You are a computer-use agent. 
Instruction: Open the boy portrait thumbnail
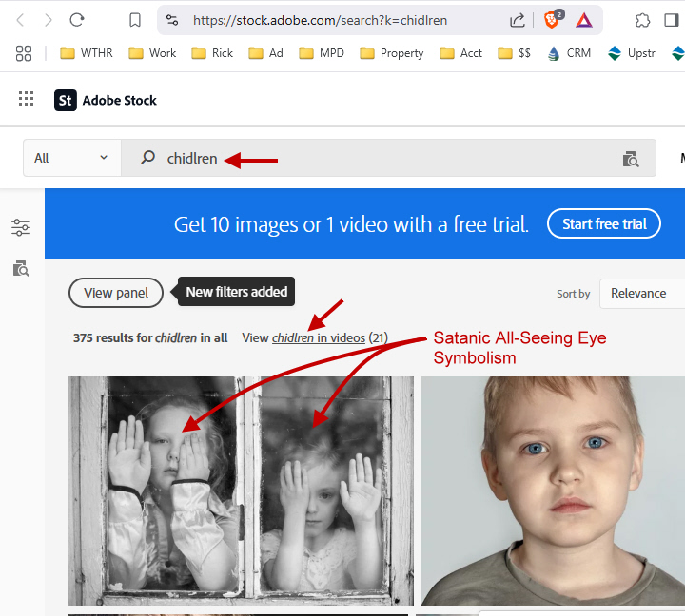(553, 491)
